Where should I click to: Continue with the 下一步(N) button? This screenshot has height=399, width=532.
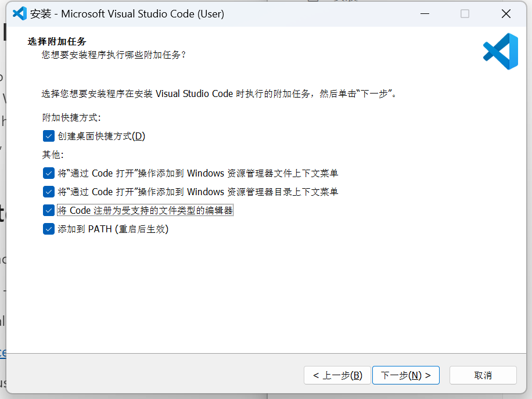pos(406,375)
